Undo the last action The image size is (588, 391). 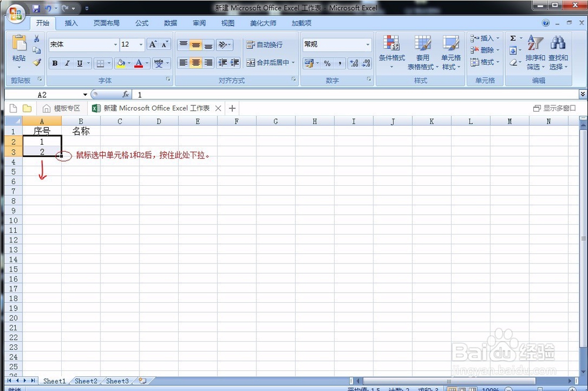click(48, 8)
